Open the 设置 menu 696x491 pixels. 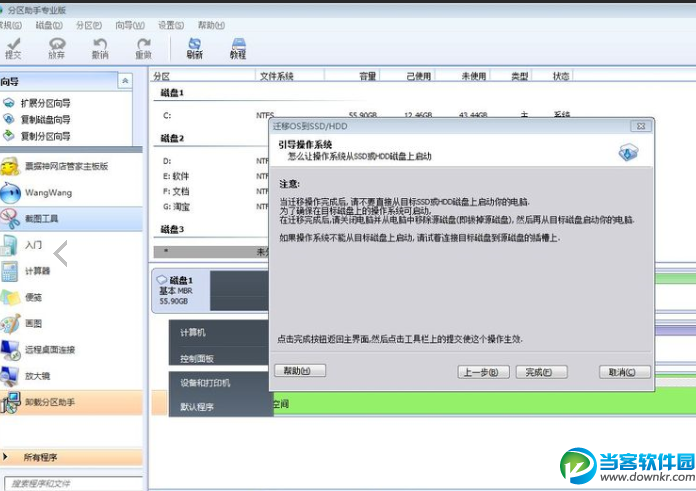tap(171, 25)
